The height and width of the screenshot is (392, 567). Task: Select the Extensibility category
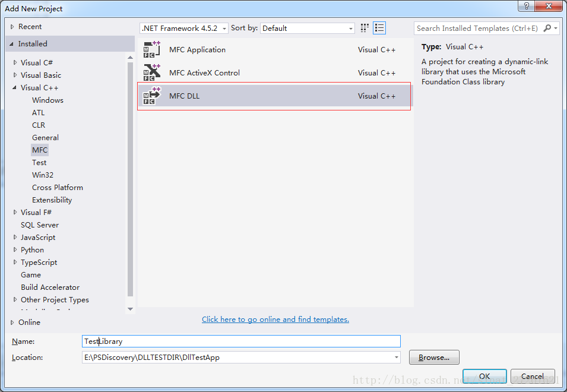[52, 200]
